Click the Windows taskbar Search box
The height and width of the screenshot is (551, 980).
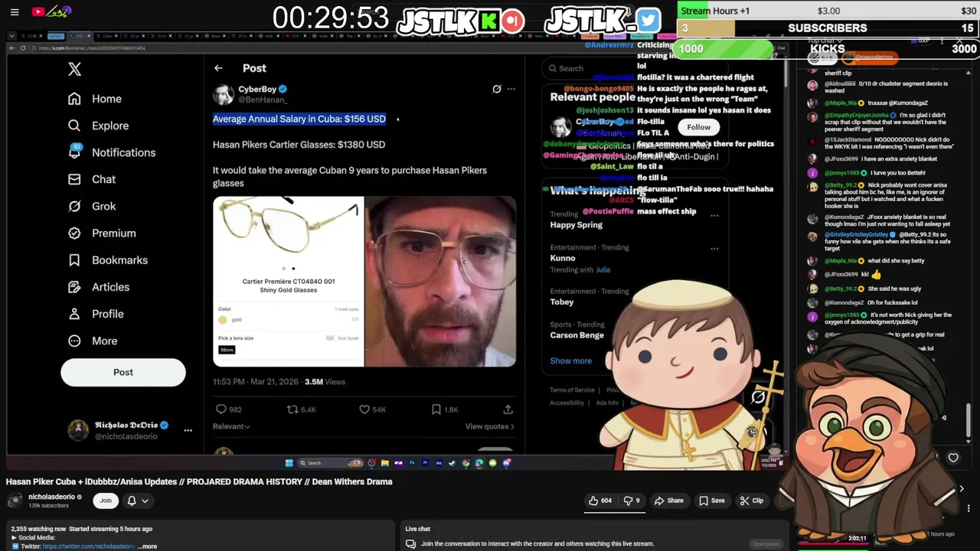(x=329, y=463)
